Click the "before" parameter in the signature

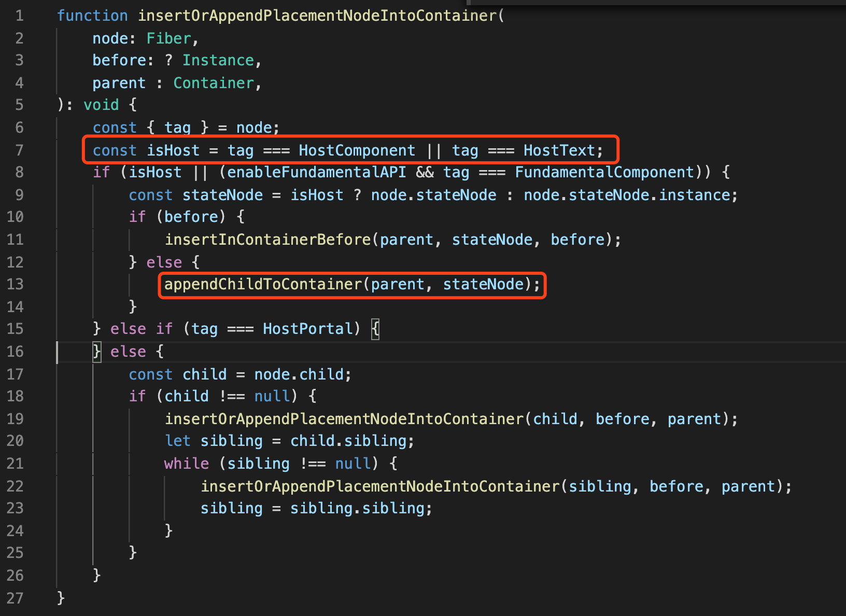pyautogui.click(x=119, y=60)
